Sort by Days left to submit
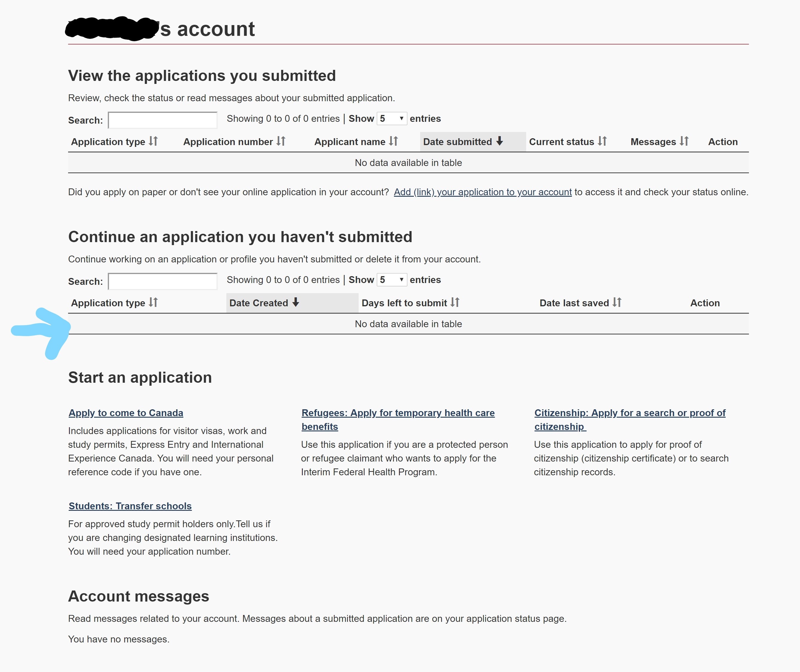The width and height of the screenshot is (800, 672). point(410,303)
